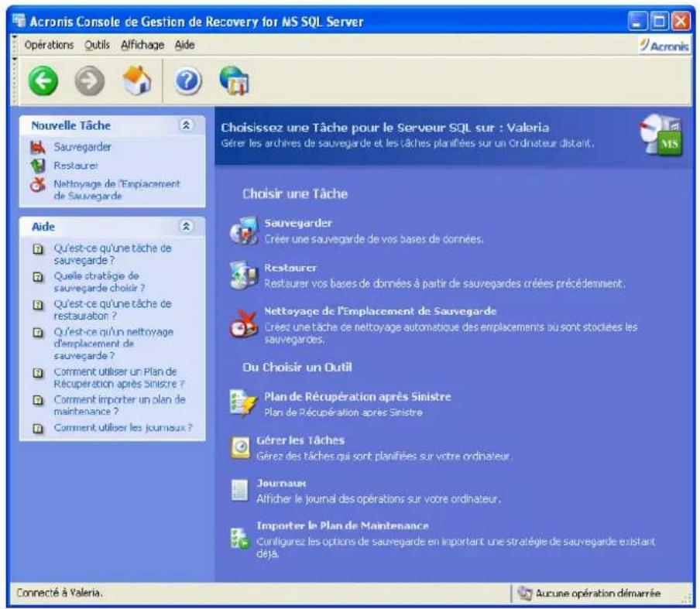Viewport: 700px width, 609px height.
Task: Collapse the Aide panel
Action: 186,227
